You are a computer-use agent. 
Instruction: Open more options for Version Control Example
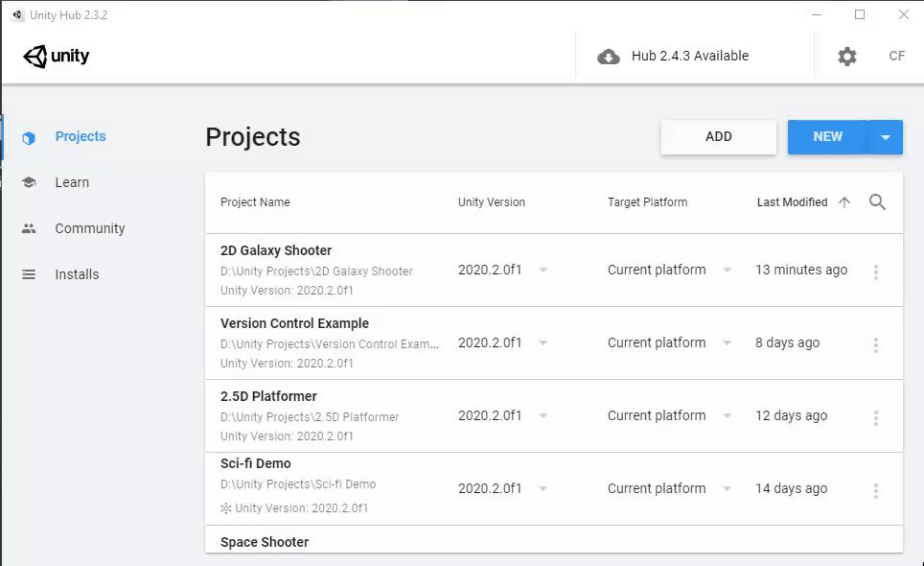pos(876,345)
